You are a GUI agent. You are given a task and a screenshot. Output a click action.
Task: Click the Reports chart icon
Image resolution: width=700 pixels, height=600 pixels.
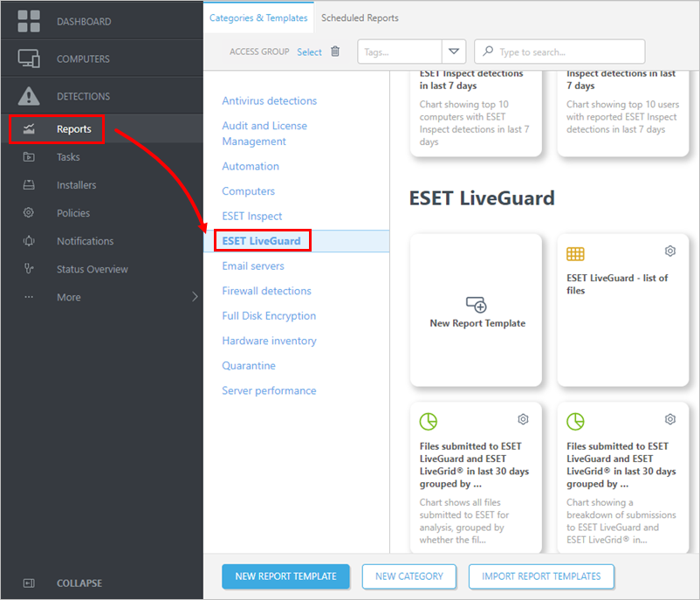[x=29, y=129]
